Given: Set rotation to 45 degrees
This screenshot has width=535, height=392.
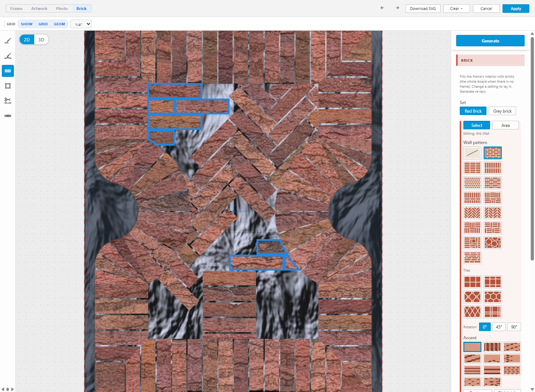Looking at the screenshot, I should coord(499,327).
